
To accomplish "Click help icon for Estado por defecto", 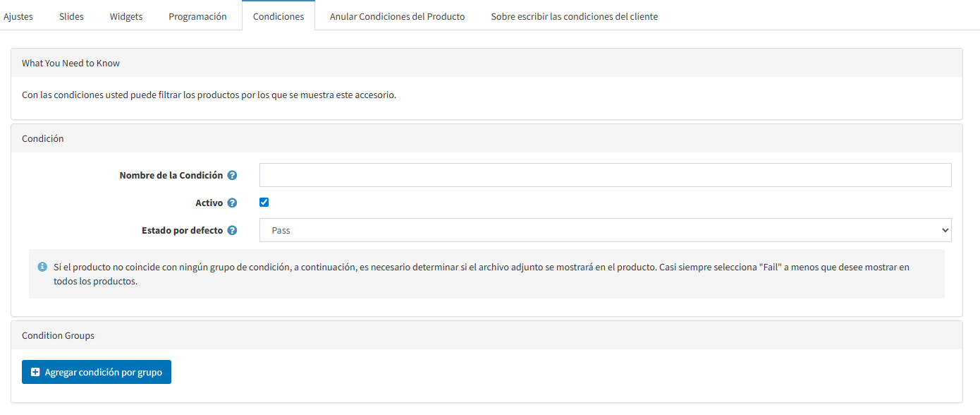I will click(x=232, y=230).
